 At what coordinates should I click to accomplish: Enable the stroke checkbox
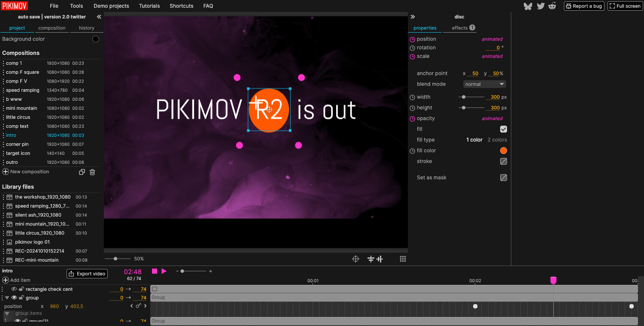504,161
